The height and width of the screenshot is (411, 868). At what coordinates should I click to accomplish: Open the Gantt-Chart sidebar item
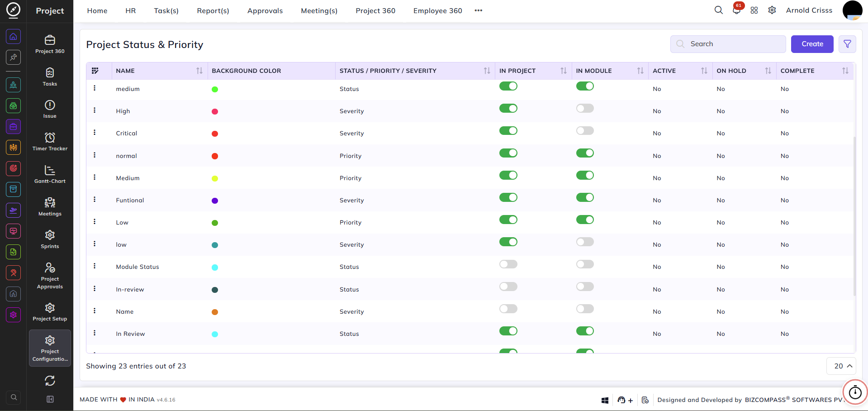point(50,174)
